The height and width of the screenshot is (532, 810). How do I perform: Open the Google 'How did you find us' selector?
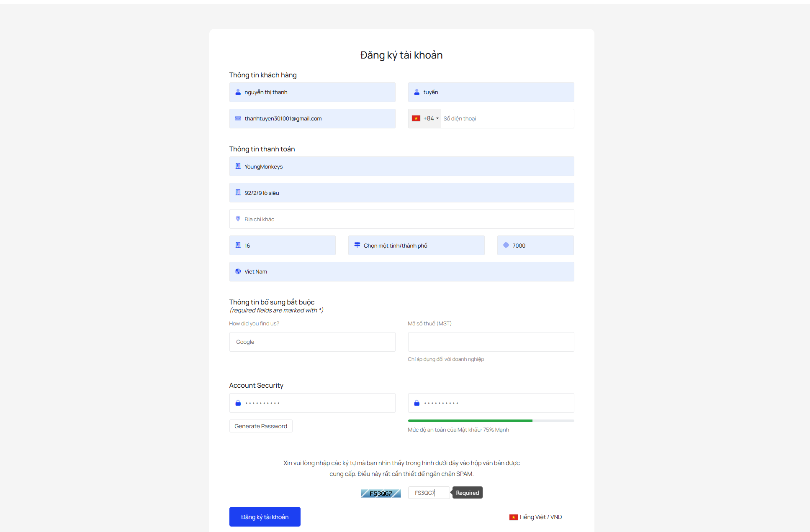[312, 342]
